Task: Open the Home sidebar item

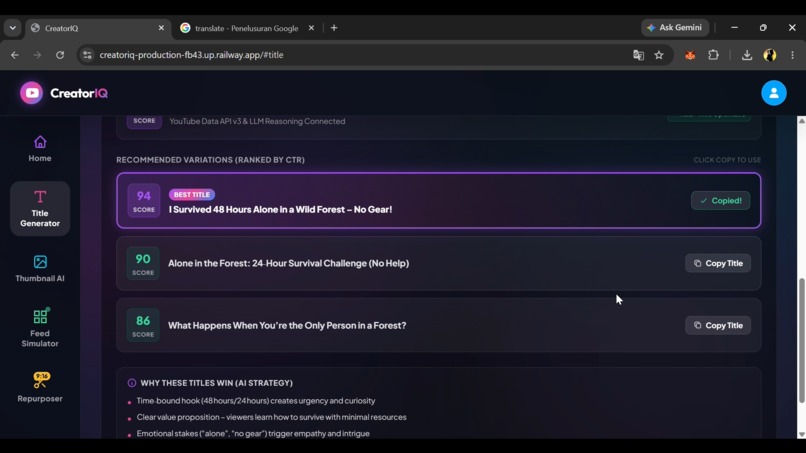Action: coord(40,149)
